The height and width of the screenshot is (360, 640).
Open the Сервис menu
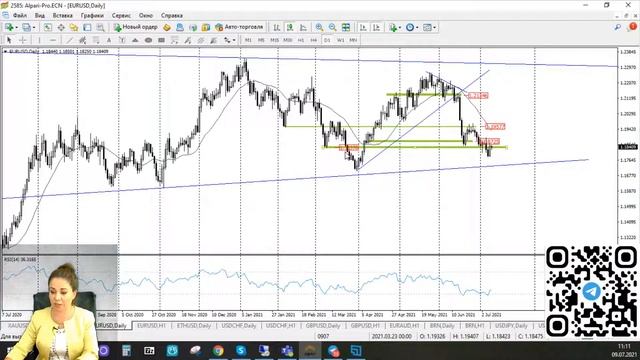click(121, 16)
